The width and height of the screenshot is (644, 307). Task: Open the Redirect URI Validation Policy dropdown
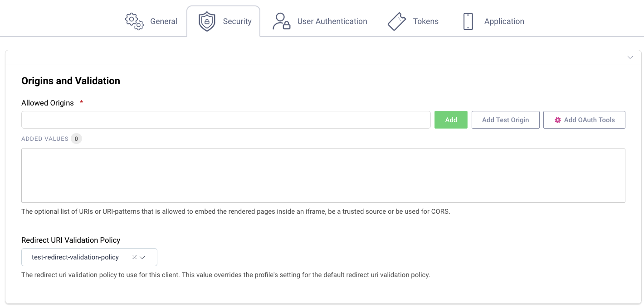pyautogui.click(x=89, y=257)
